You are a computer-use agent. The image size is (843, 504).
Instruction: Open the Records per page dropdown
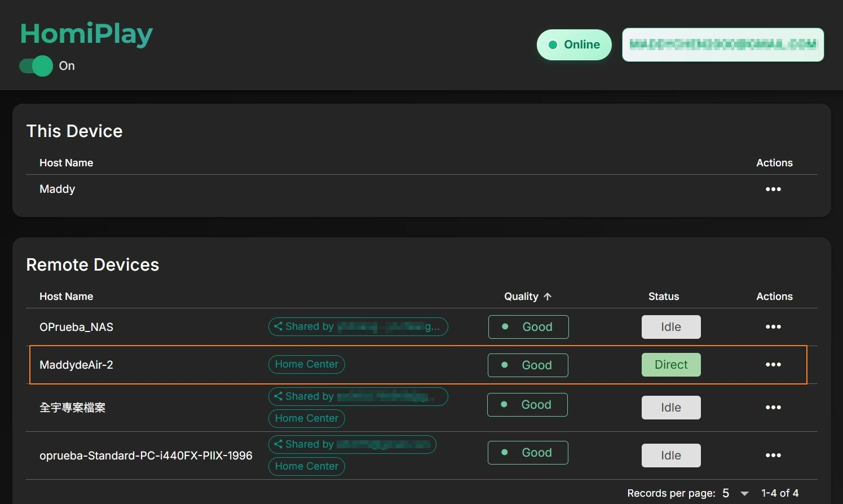(x=736, y=493)
